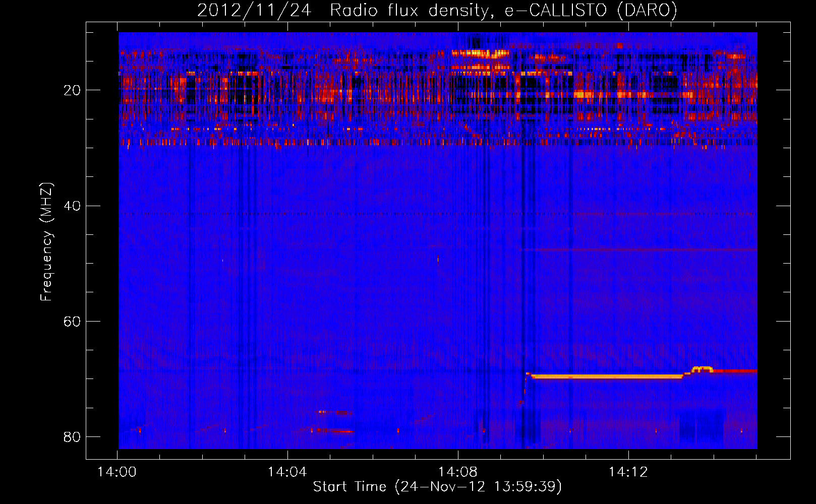Viewport: 816px width, 504px height.
Task: Click the '14:12' time tick label
Action: click(x=628, y=472)
